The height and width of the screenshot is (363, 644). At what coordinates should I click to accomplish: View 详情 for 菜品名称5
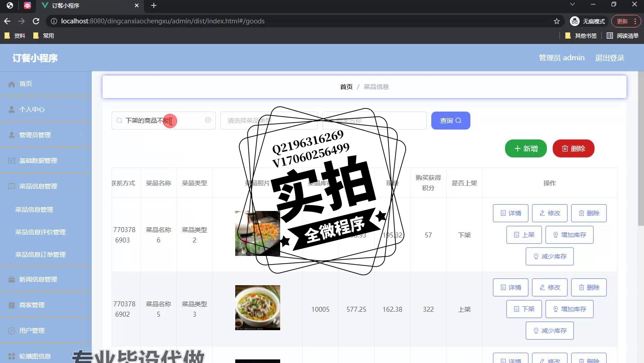[511, 287]
